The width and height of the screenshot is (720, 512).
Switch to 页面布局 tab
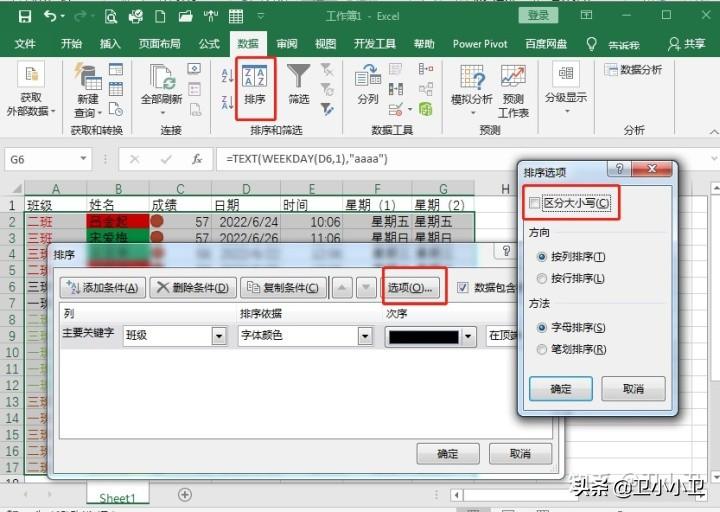160,44
